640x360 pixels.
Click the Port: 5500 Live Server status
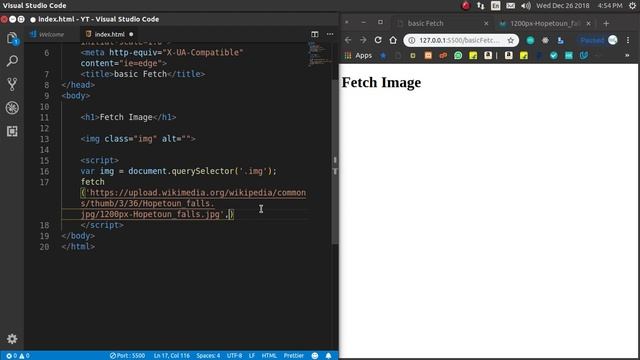127,356
